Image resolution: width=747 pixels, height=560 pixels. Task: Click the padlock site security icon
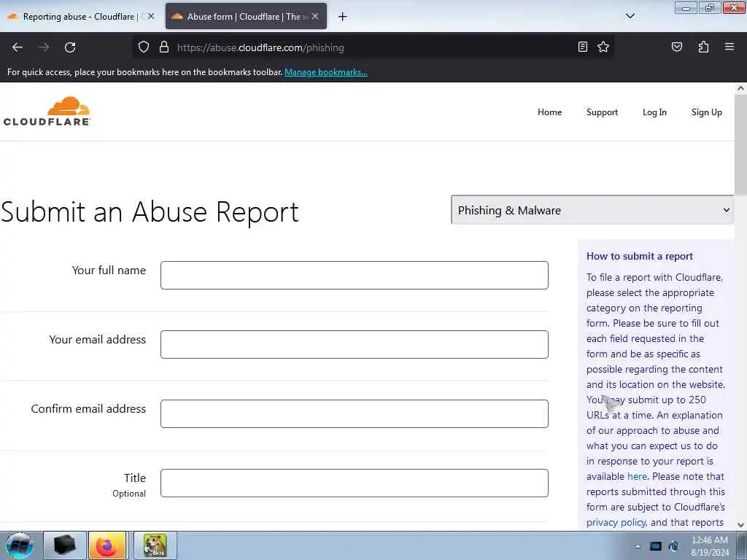pos(164,47)
